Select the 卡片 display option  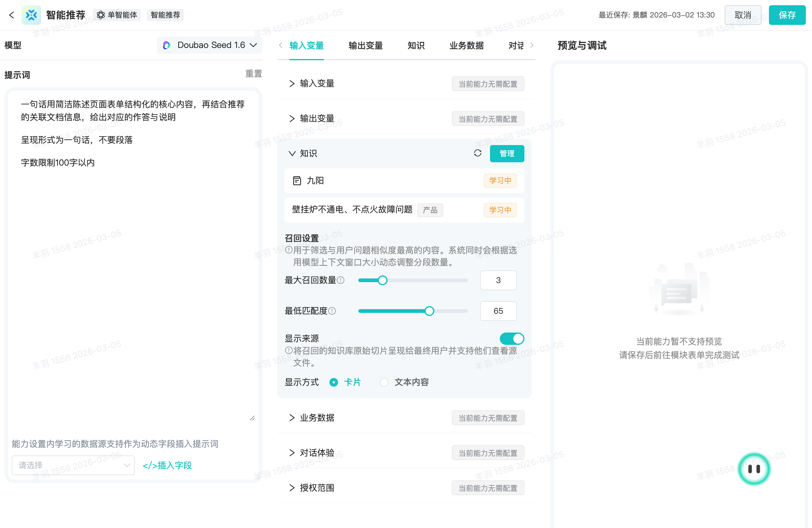334,382
